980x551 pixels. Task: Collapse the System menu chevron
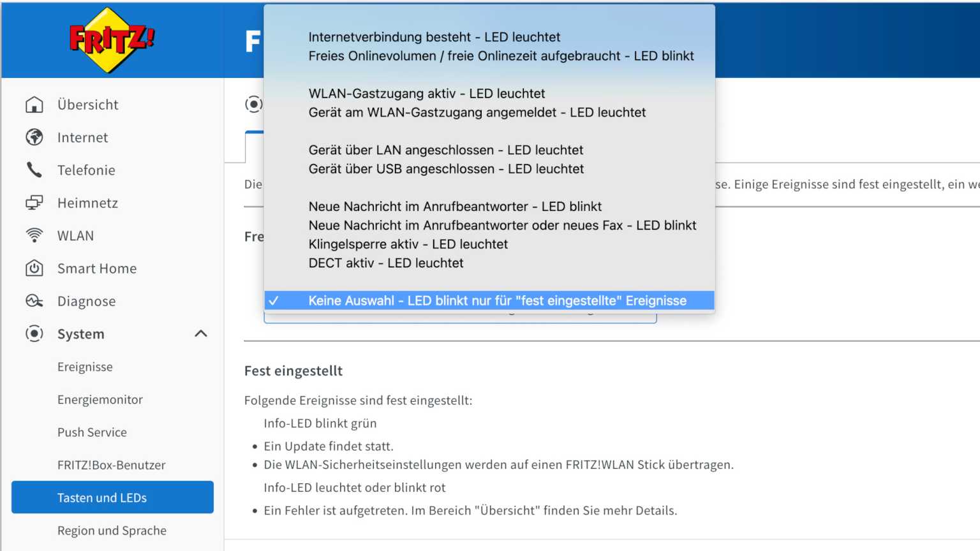[x=201, y=334]
